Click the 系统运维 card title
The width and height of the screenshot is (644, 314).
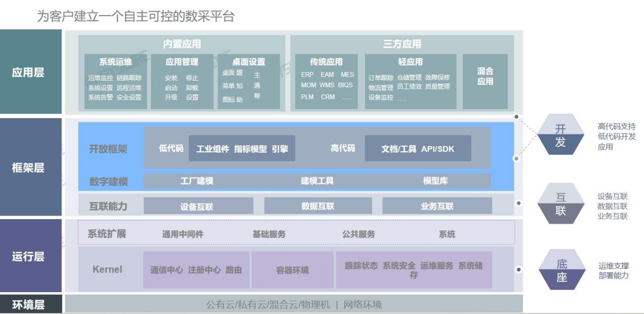tap(116, 62)
